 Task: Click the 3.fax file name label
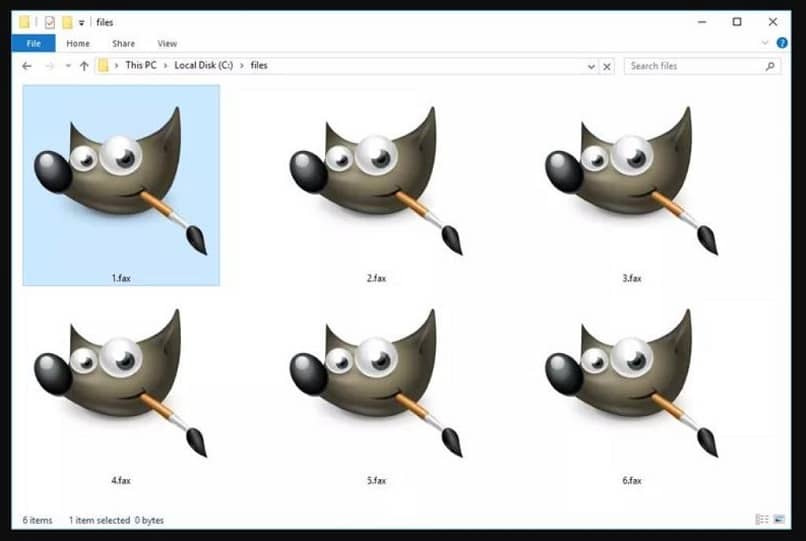[x=632, y=278]
